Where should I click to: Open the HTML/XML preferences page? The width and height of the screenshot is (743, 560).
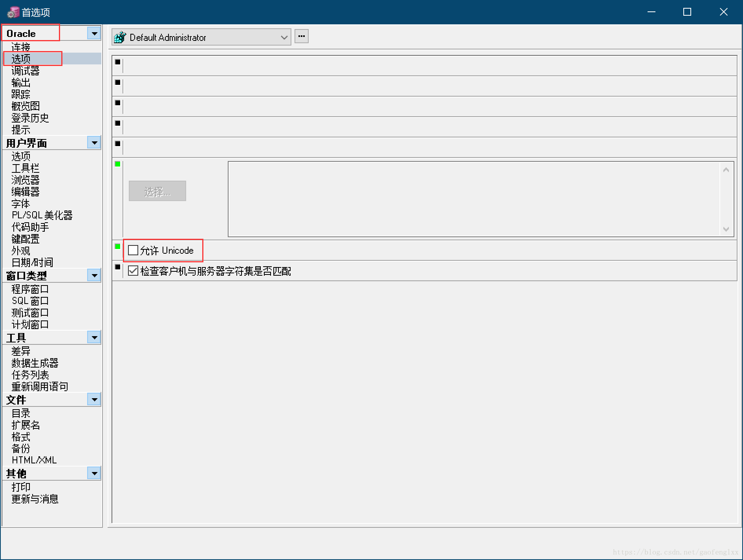(x=34, y=460)
